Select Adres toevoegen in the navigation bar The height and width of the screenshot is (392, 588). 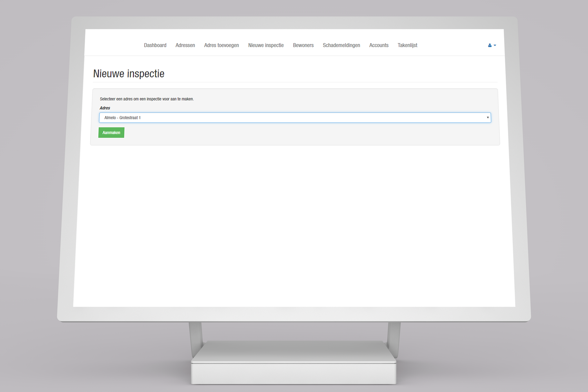221,45
